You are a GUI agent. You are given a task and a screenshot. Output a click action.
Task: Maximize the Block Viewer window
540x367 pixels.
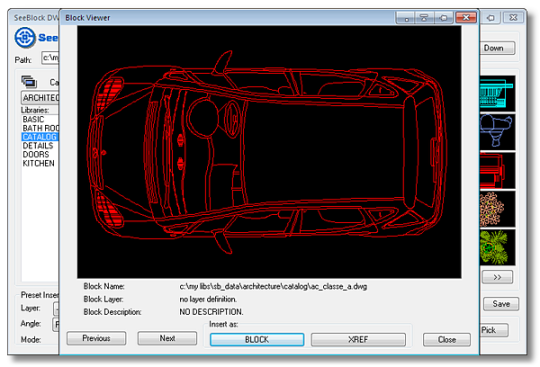coord(444,18)
